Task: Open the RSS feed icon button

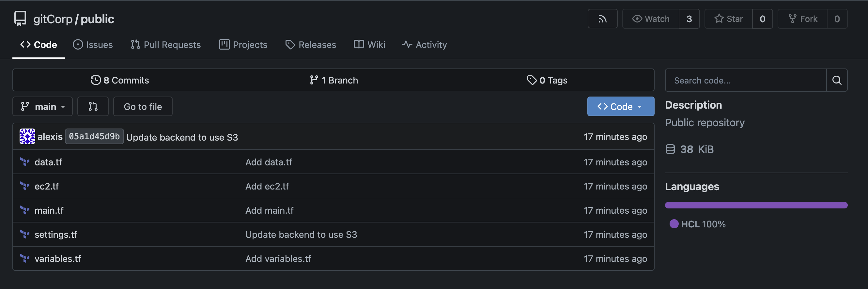Action: coord(602,19)
